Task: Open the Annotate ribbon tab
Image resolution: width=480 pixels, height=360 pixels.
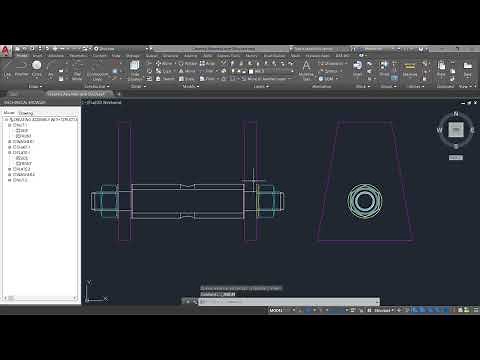Action: [55, 56]
